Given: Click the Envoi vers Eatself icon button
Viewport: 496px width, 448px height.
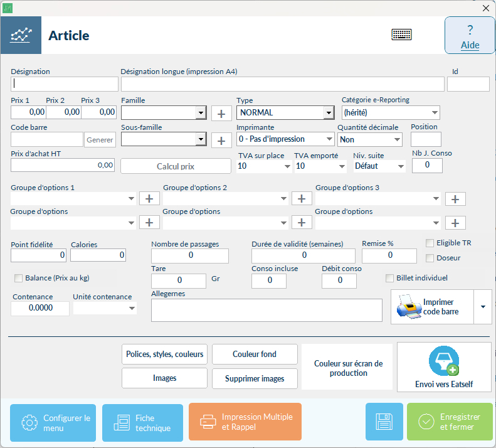Looking at the screenshot, I should [x=444, y=367].
